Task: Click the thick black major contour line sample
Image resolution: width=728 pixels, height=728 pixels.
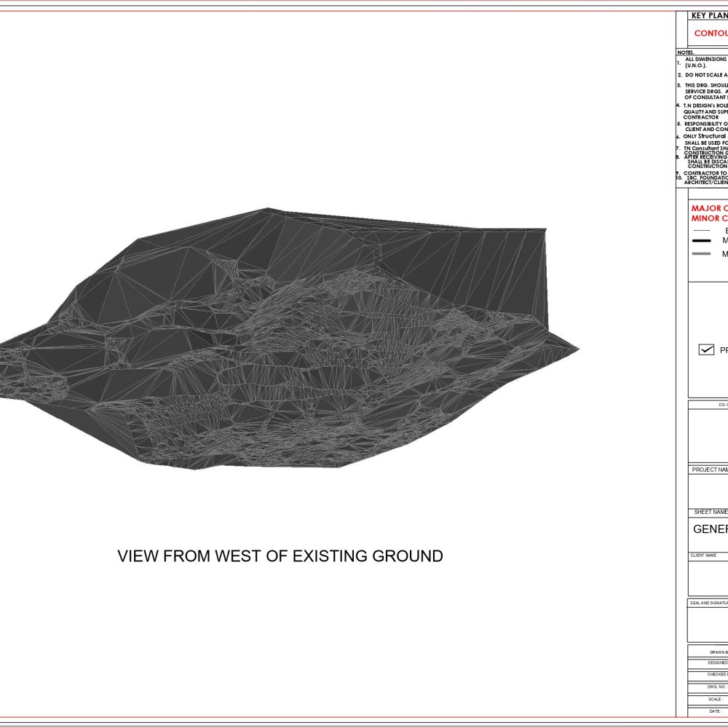Action: 702,241
